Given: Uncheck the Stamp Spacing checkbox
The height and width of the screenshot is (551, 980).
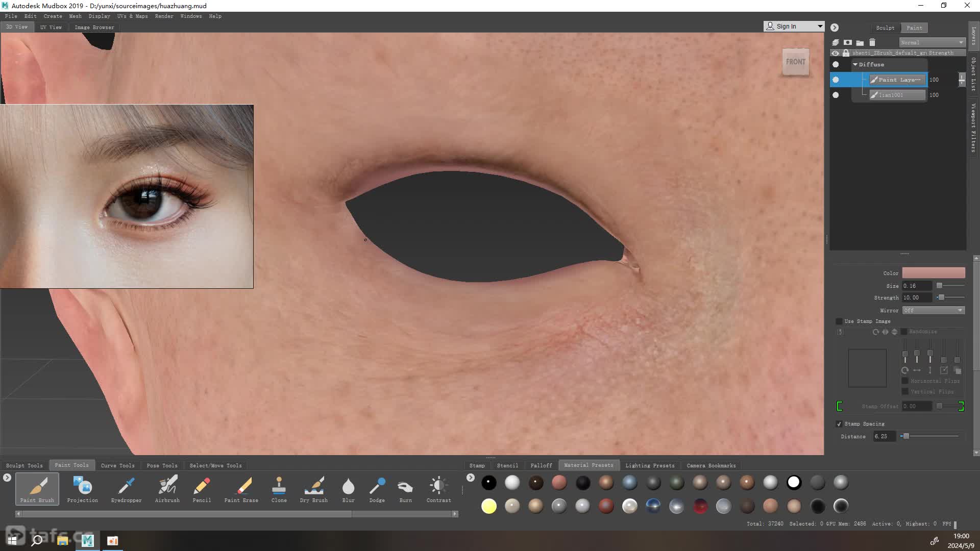Looking at the screenshot, I should pyautogui.click(x=839, y=424).
